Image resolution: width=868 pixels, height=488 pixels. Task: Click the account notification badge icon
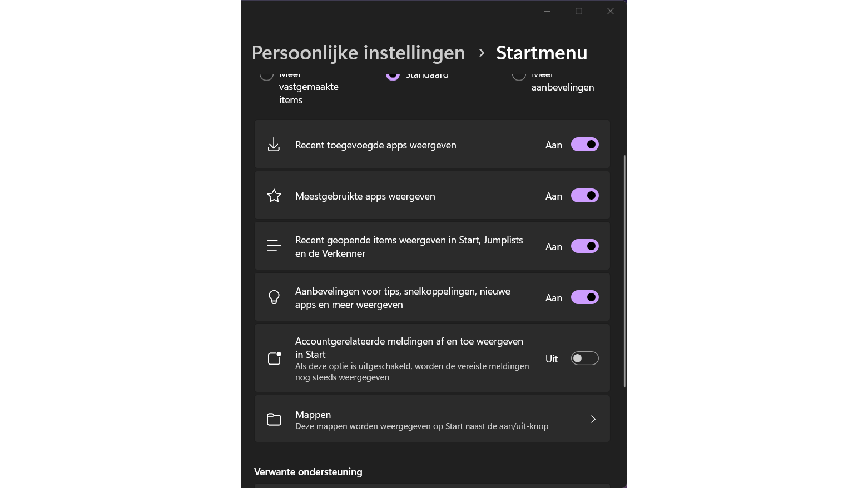(275, 358)
